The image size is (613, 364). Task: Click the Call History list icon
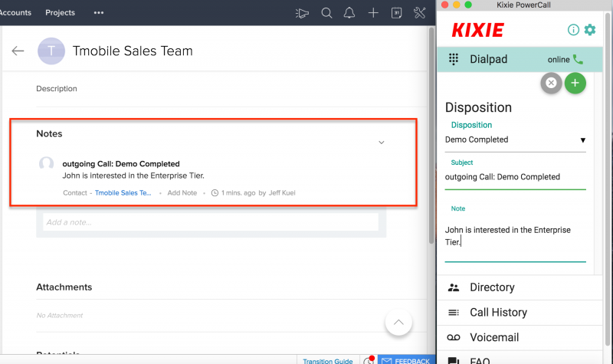pyautogui.click(x=454, y=313)
